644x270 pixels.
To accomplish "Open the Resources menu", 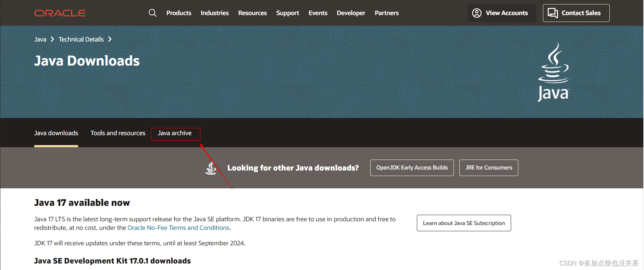I will coord(252,13).
